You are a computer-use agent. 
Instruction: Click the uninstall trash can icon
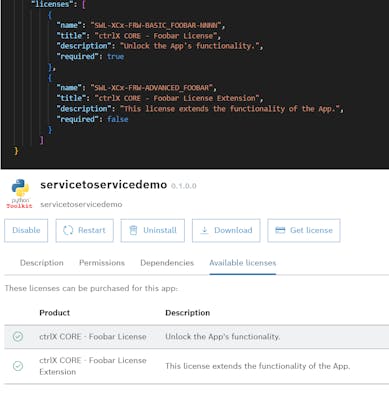[x=133, y=230]
